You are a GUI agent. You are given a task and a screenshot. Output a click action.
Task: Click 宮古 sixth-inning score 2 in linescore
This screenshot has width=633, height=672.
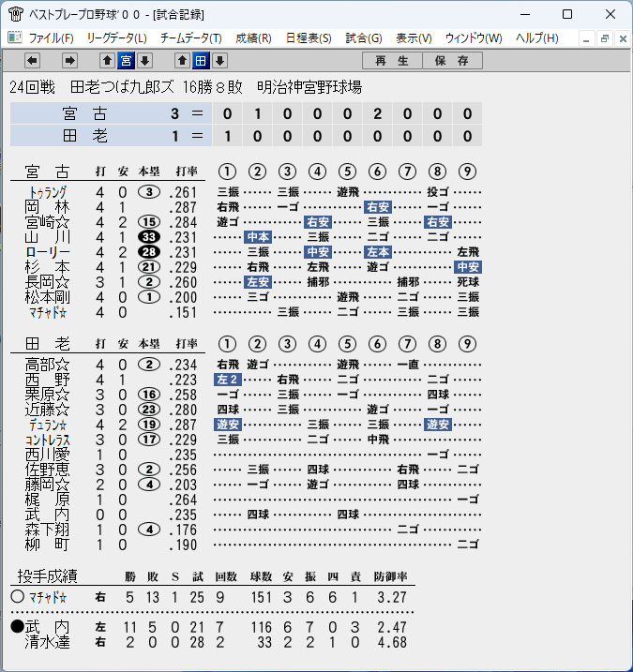coord(377,113)
